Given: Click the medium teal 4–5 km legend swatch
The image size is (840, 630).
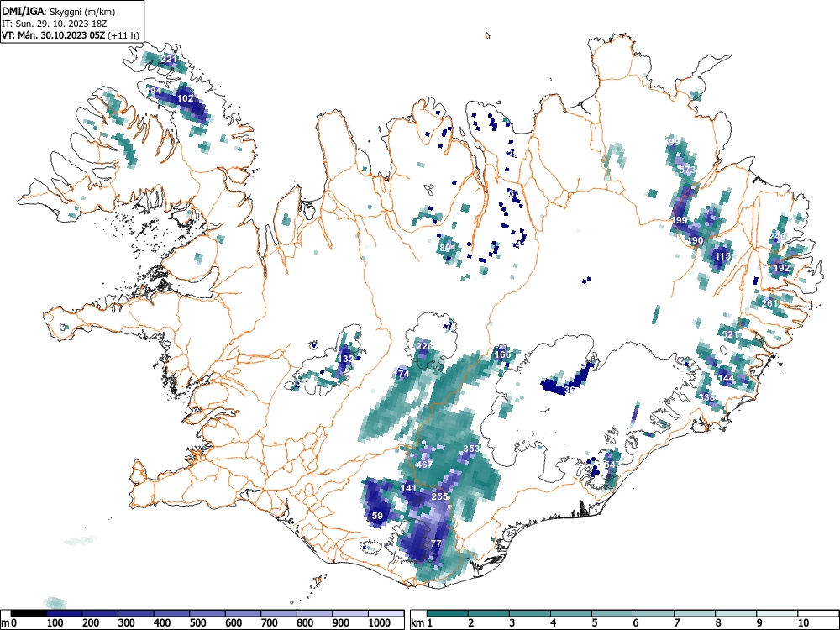Looking at the screenshot, I should pyautogui.click(x=571, y=613).
